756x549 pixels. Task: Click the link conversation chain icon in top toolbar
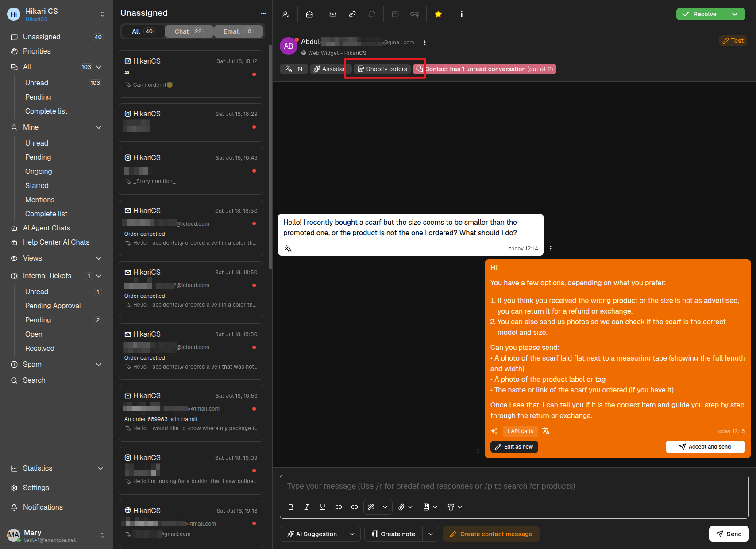pos(352,14)
